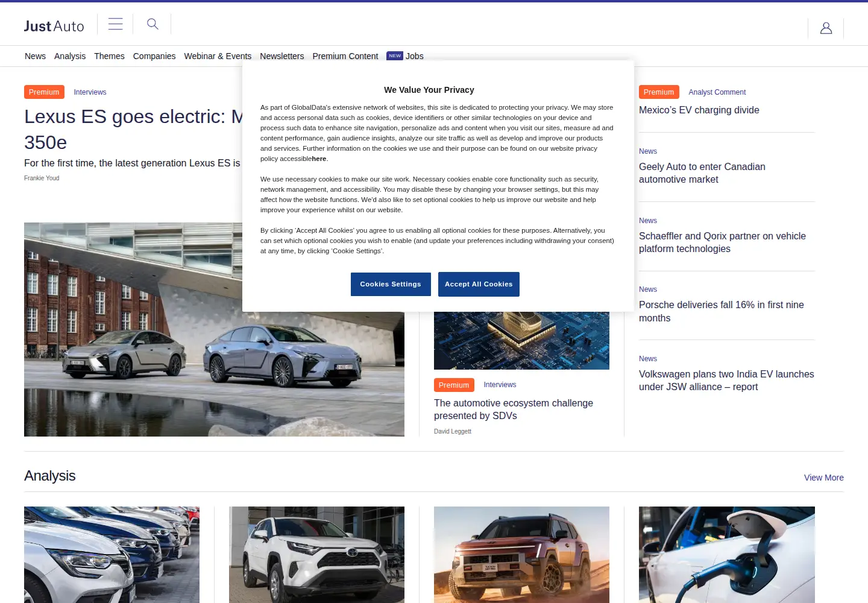The image size is (868, 603).
Task: Click the circuit chip article image
Action: pyautogui.click(x=521, y=341)
